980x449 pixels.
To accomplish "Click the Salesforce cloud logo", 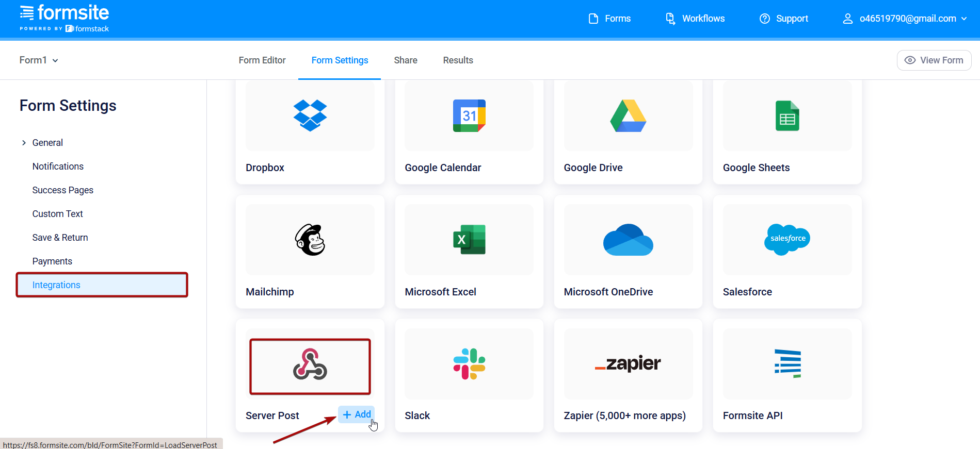I will 787,239.
